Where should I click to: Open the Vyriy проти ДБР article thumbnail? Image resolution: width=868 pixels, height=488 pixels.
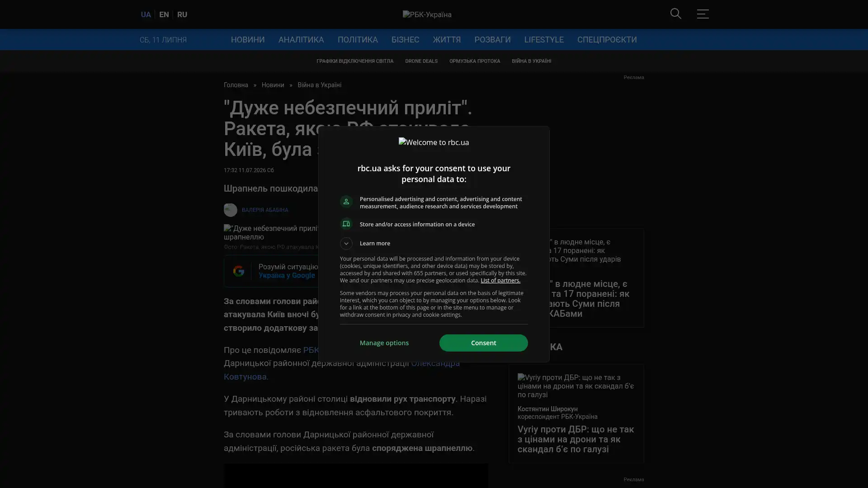tap(576, 386)
